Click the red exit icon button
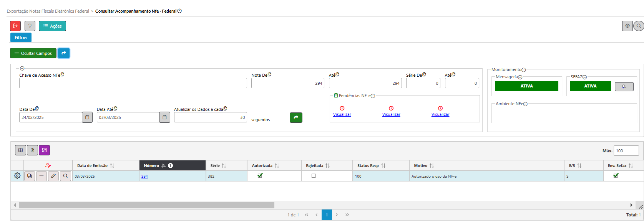This screenshot has width=644, height=221. (15, 26)
